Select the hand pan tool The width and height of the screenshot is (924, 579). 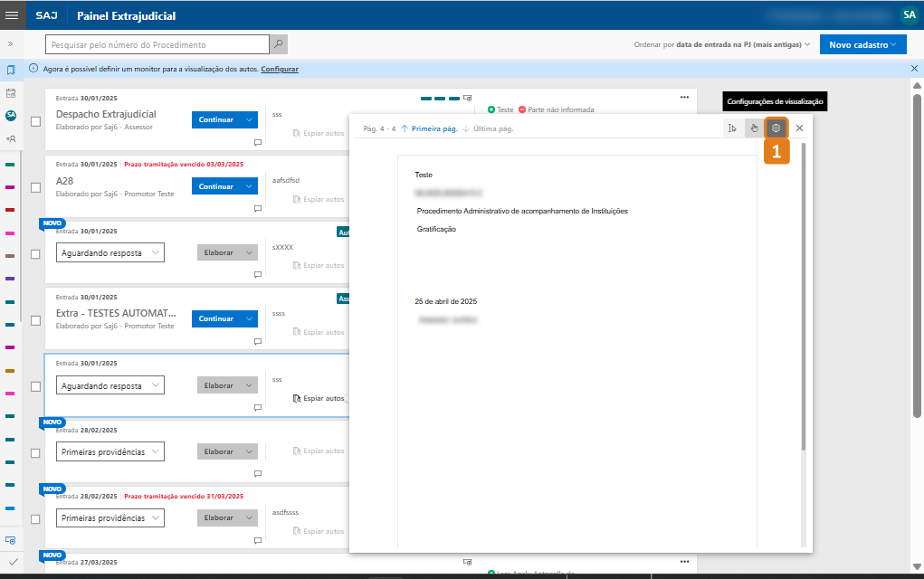pyautogui.click(x=754, y=128)
